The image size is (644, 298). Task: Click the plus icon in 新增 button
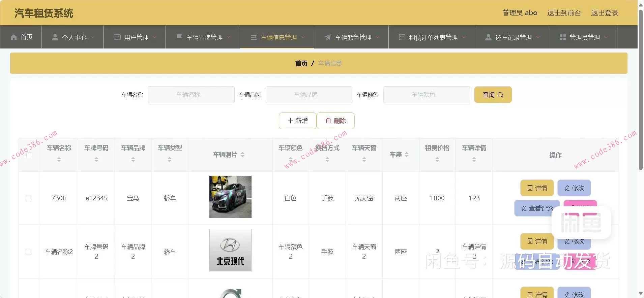pyautogui.click(x=290, y=121)
